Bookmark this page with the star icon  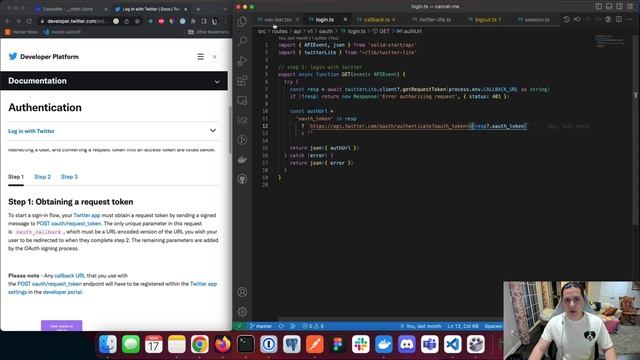137,21
